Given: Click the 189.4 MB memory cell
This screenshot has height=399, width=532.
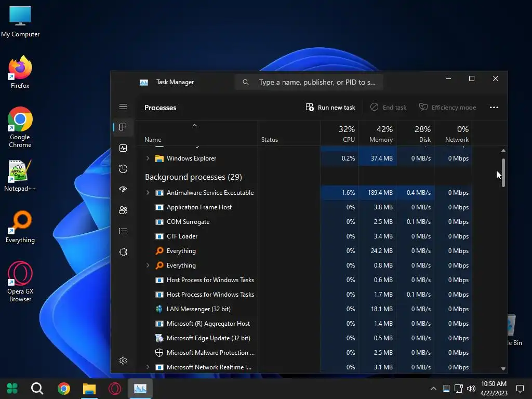Looking at the screenshot, I should coord(377,193).
